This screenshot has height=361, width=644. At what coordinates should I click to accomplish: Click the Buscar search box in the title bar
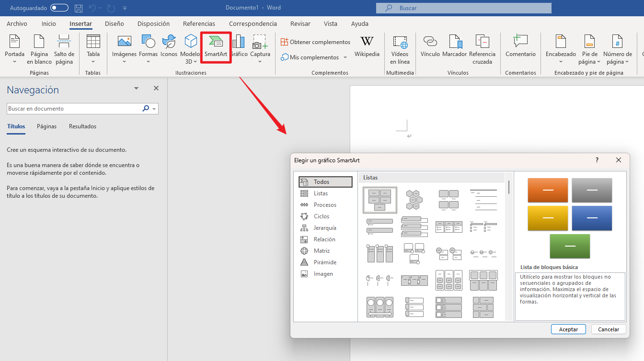tap(464, 8)
